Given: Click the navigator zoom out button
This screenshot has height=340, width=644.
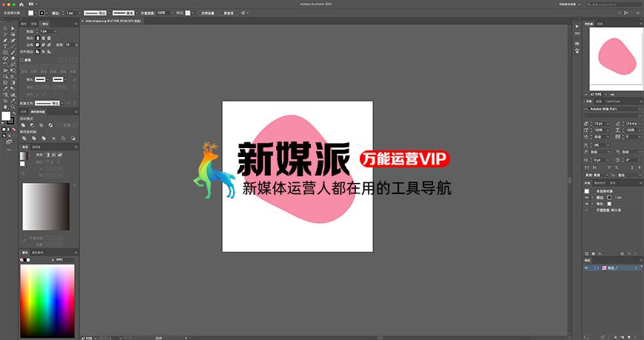Looking at the screenshot, I should (586, 95).
